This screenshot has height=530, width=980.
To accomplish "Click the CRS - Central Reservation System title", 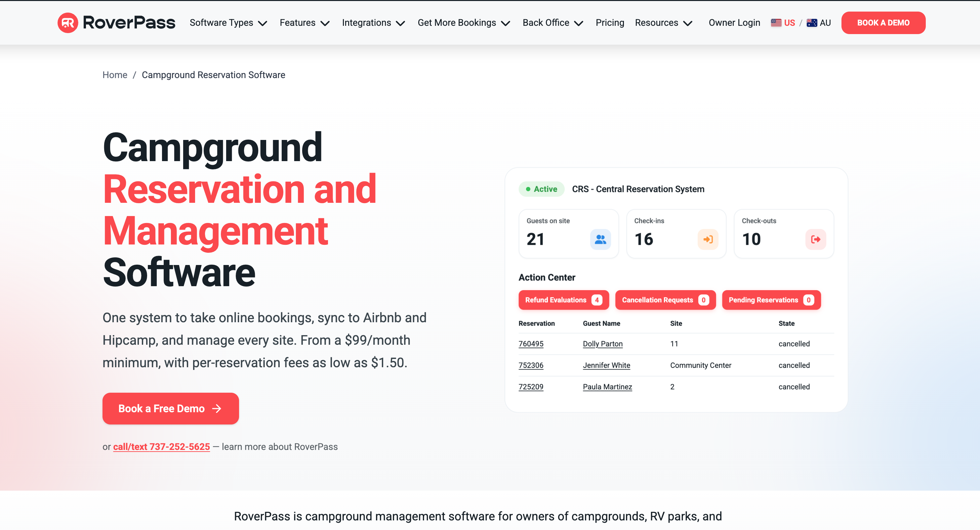I will pyautogui.click(x=638, y=189).
